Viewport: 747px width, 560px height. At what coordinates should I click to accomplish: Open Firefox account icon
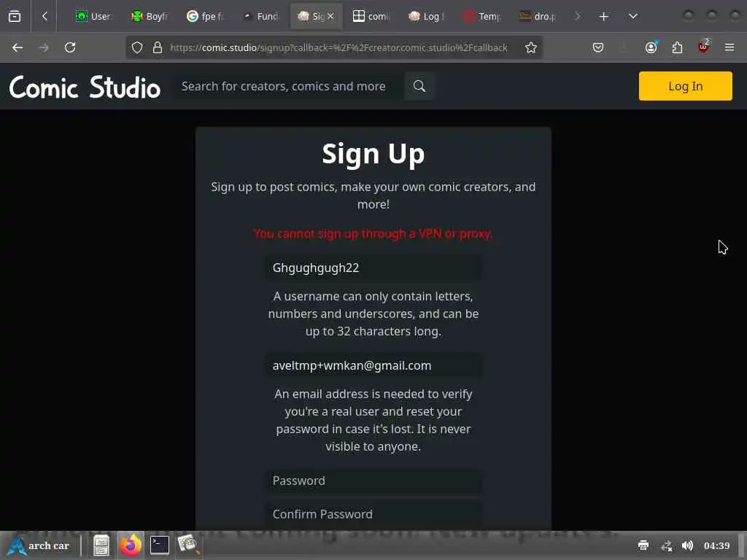(651, 47)
